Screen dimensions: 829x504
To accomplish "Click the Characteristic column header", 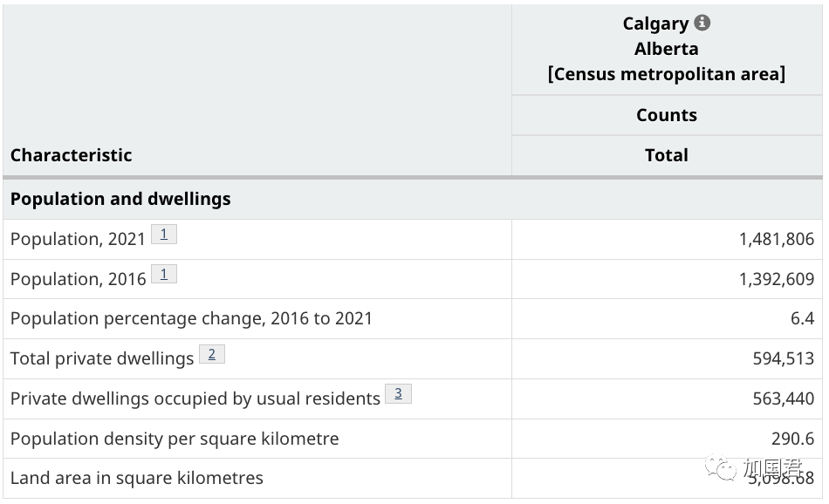I will [71, 155].
